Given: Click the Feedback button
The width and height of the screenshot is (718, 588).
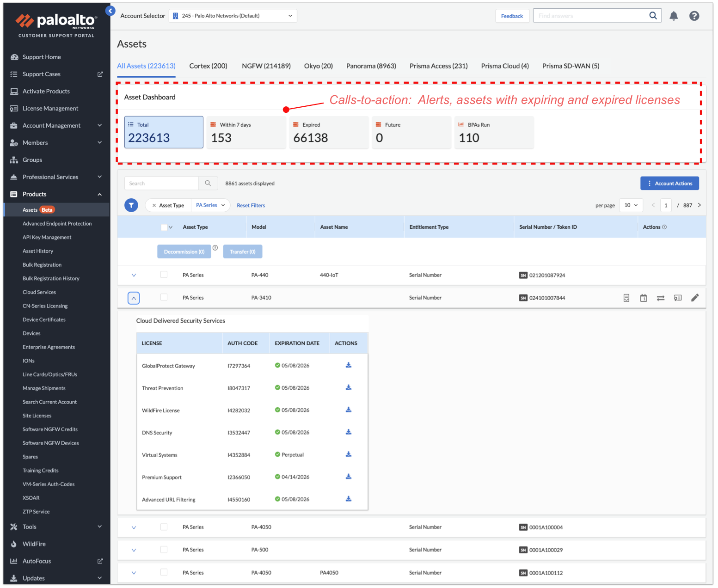Looking at the screenshot, I should [x=512, y=16].
